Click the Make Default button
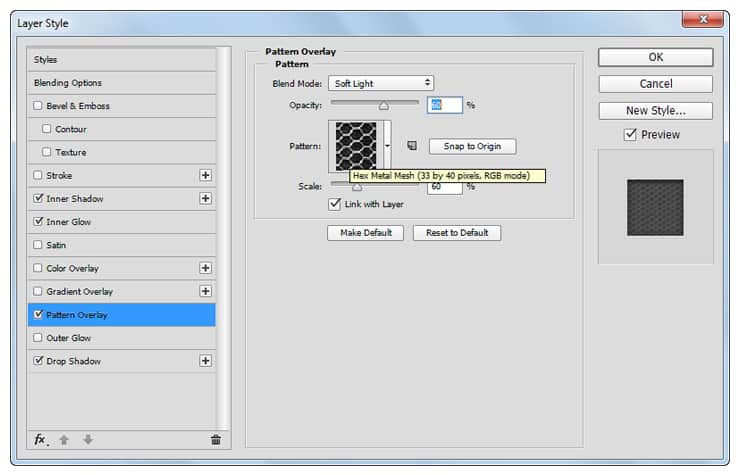Screen dimensions: 740x475 tap(366, 233)
